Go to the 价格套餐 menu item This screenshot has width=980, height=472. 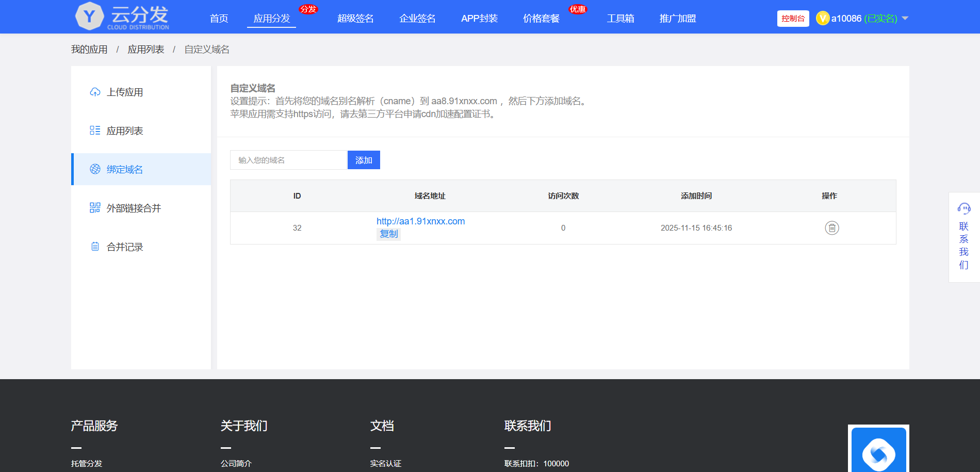[x=541, y=19]
